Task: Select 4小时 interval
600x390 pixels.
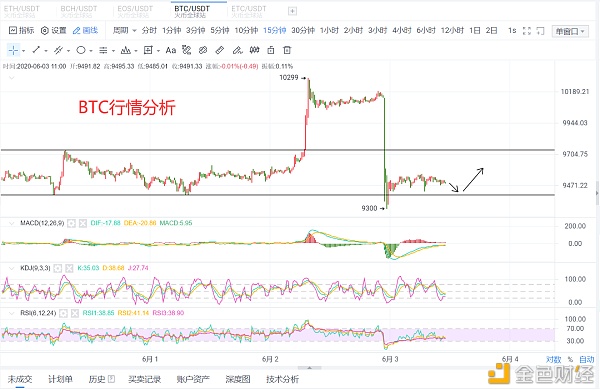Action: [x=402, y=31]
